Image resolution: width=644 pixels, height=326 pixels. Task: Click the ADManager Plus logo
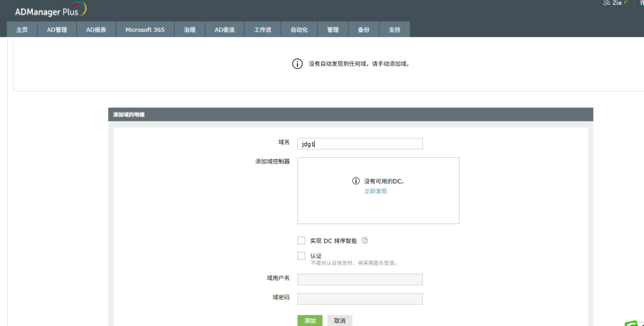(x=51, y=10)
